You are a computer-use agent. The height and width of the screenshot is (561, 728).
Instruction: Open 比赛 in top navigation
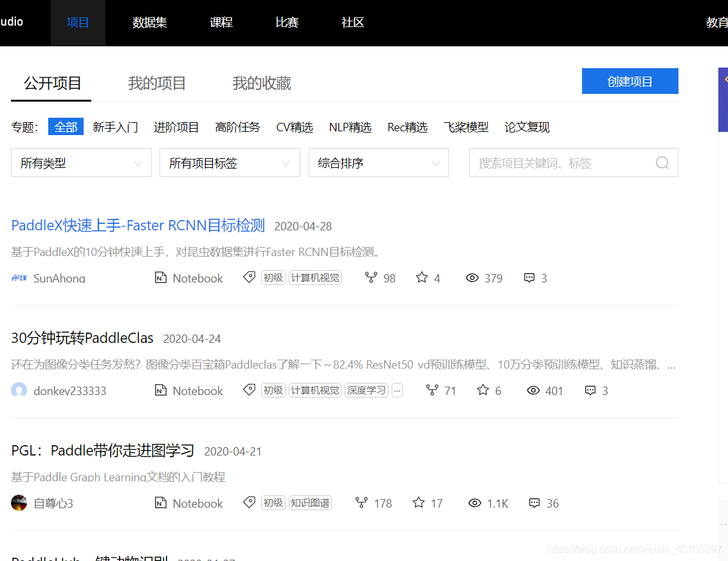point(287,23)
